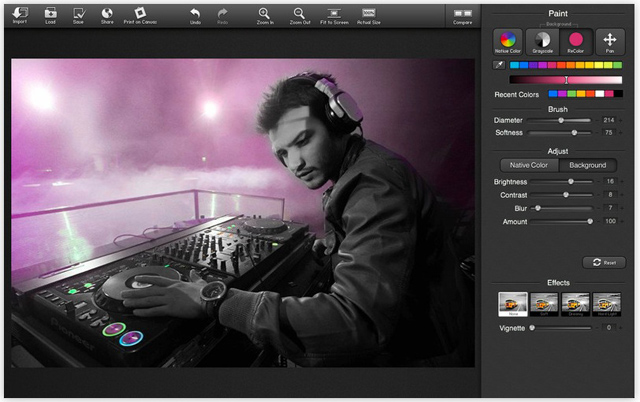The width and height of the screenshot is (640, 402).
Task: Select the white Recent Colors swatch
Action: click(599, 94)
